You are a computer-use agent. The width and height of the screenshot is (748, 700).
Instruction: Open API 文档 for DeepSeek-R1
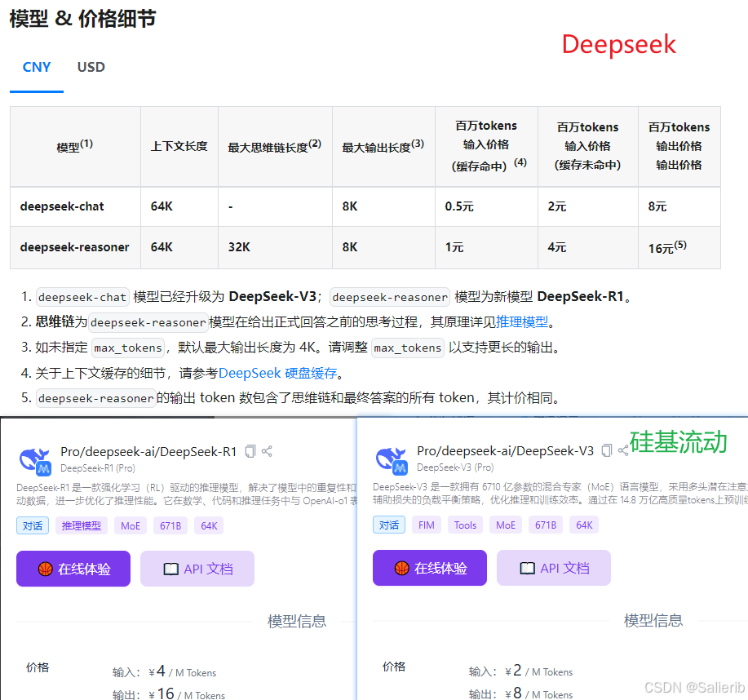[x=197, y=569]
